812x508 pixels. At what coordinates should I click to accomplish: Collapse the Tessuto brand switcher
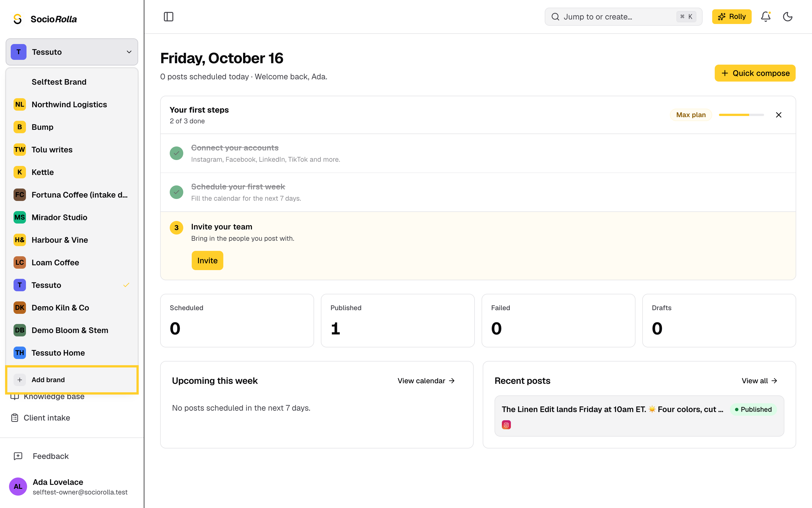click(x=72, y=52)
